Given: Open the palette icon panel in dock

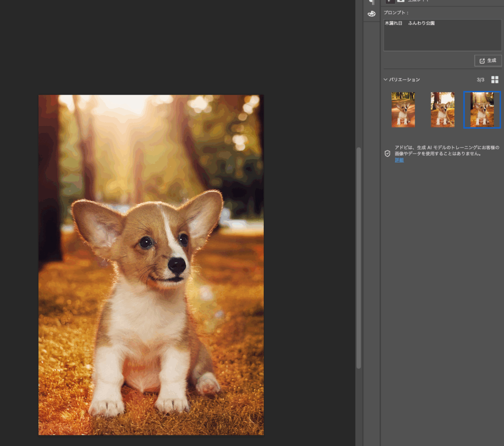Looking at the screenshot, I should (x=371, y=14).
